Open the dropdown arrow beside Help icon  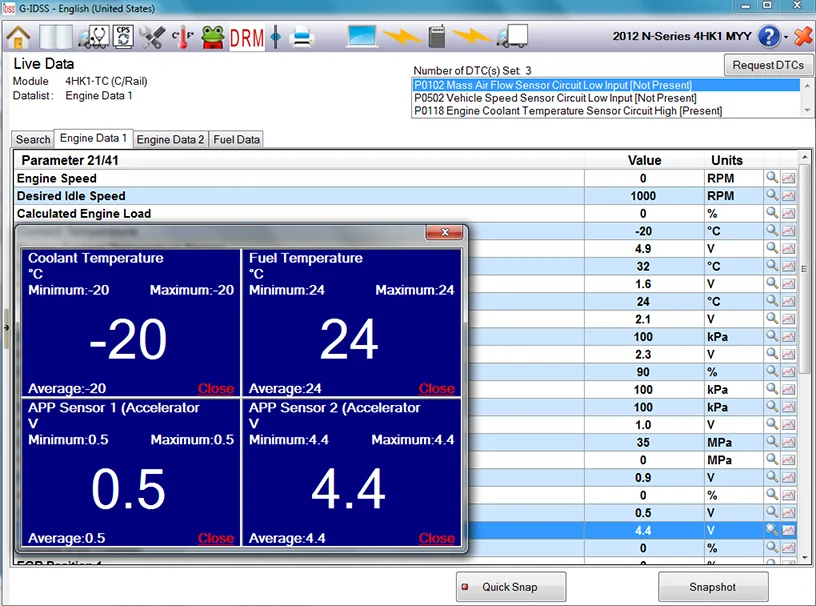coord(786,37)
